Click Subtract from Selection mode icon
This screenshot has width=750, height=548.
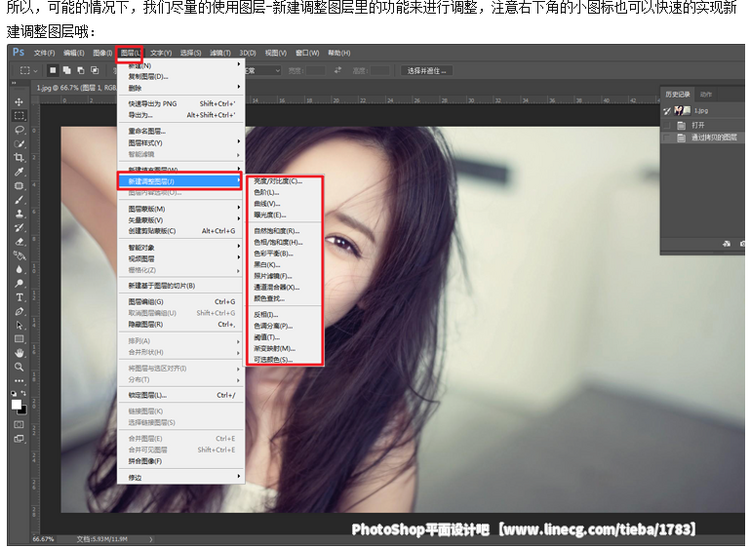coord(81,70)
